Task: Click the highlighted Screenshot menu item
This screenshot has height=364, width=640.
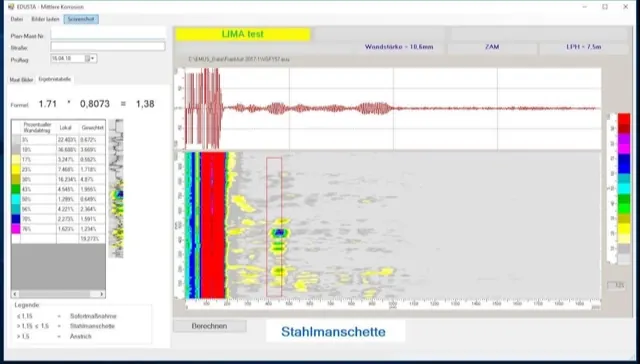Action: [x=81, y=19]
